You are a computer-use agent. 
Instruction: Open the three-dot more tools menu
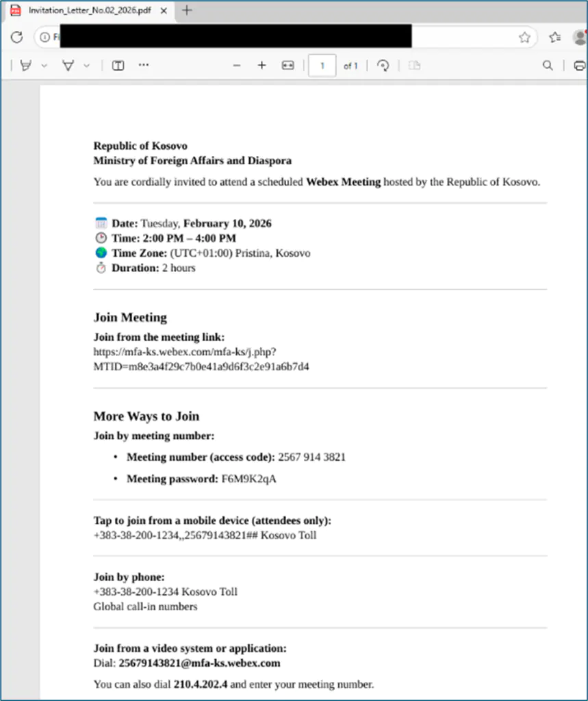point(143,66)
